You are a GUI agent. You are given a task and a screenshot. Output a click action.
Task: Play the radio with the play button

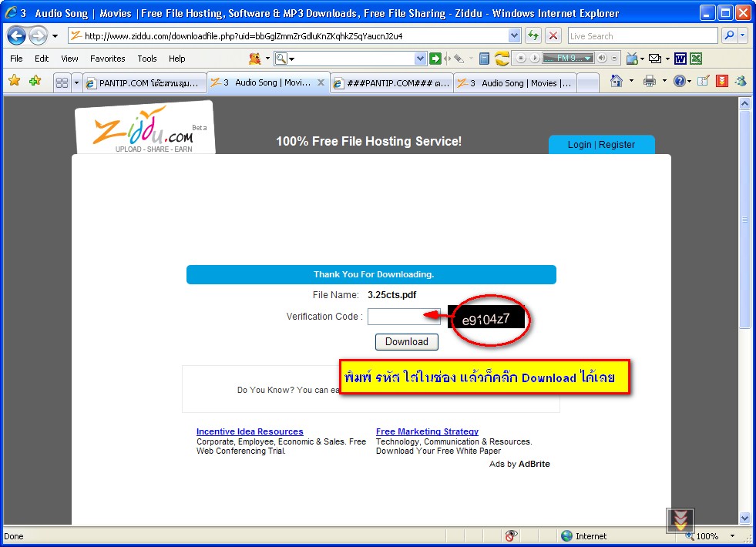tap(535, 59)
